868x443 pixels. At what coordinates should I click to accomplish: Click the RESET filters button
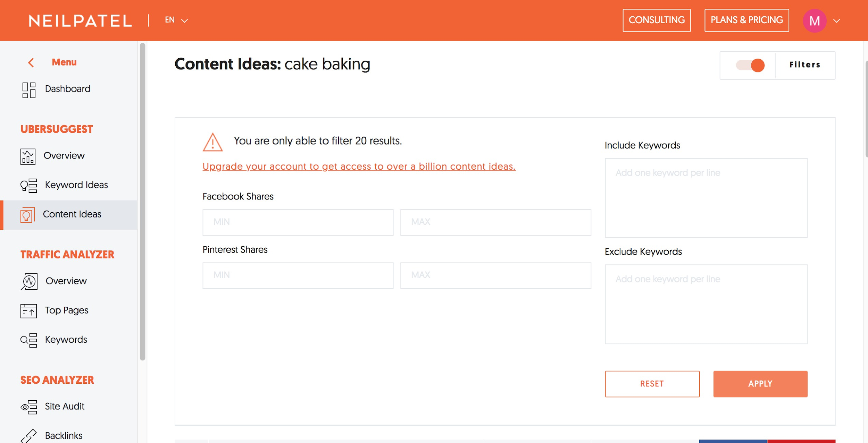652,384
